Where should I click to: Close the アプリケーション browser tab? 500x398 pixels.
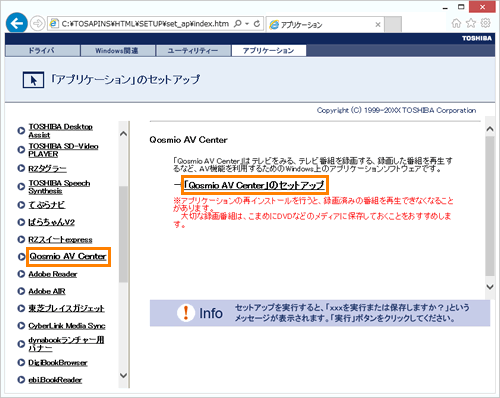coord(378,24)
